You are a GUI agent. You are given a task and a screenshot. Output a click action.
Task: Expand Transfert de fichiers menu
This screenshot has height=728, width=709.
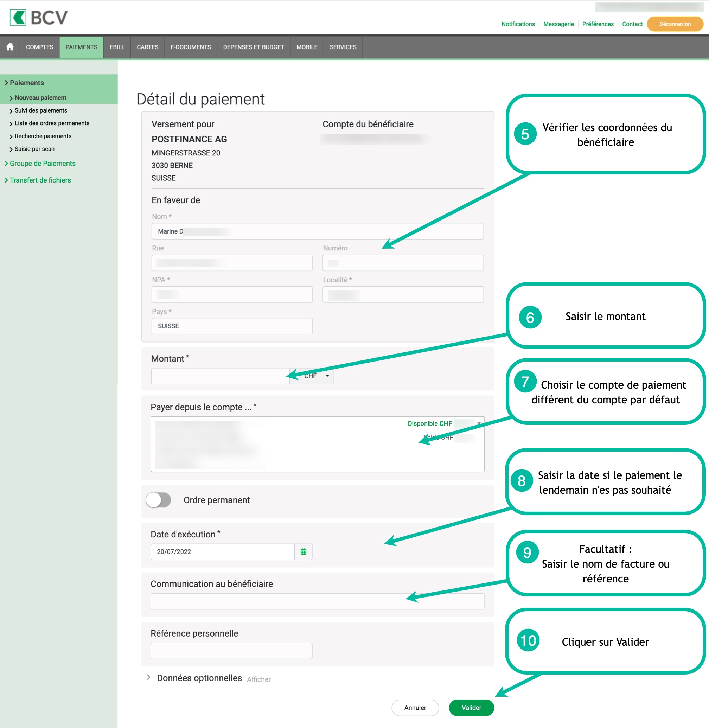[40, 180]
